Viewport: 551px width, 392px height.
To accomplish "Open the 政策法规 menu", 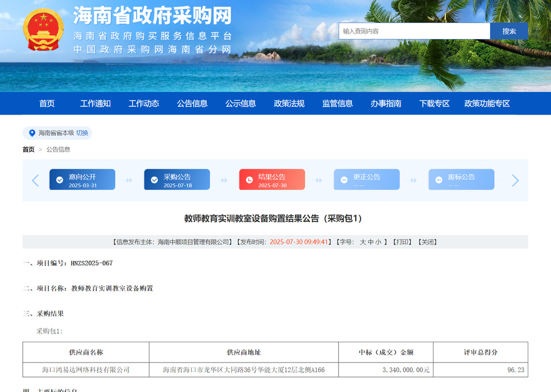I will (289, 103).
